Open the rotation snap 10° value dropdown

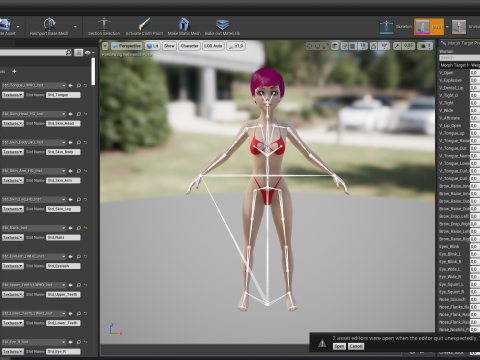384,46
